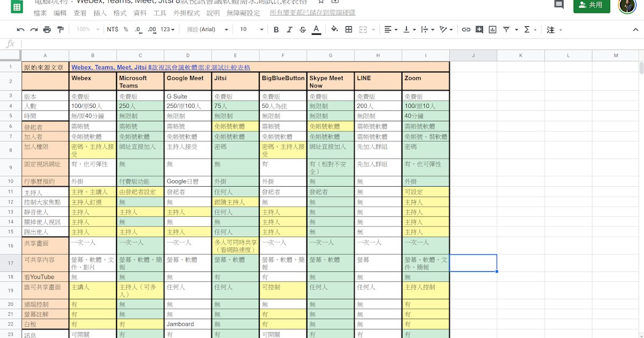Open comment history icon near Share

pyautogui.click(x=559, y=5)
